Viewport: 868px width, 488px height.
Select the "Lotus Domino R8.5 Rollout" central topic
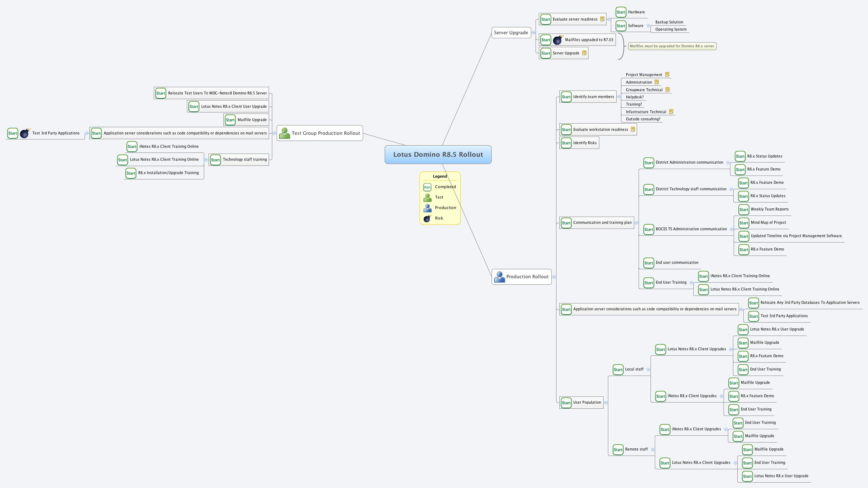[x=438, y=154]
